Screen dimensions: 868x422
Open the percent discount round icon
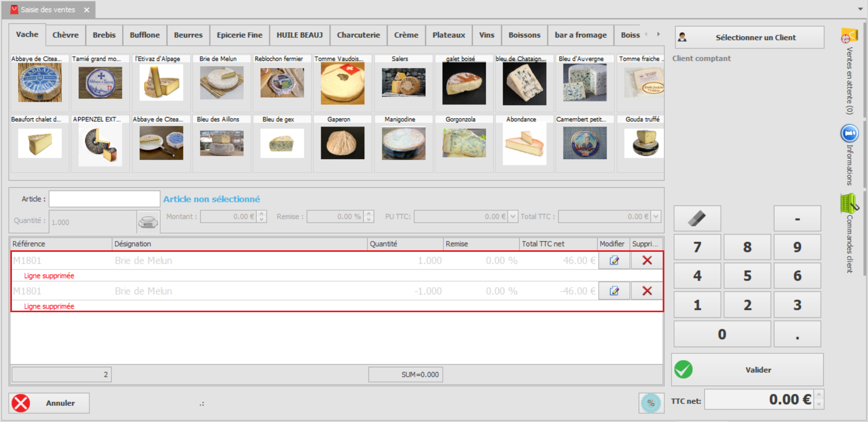tap(651, 403)
